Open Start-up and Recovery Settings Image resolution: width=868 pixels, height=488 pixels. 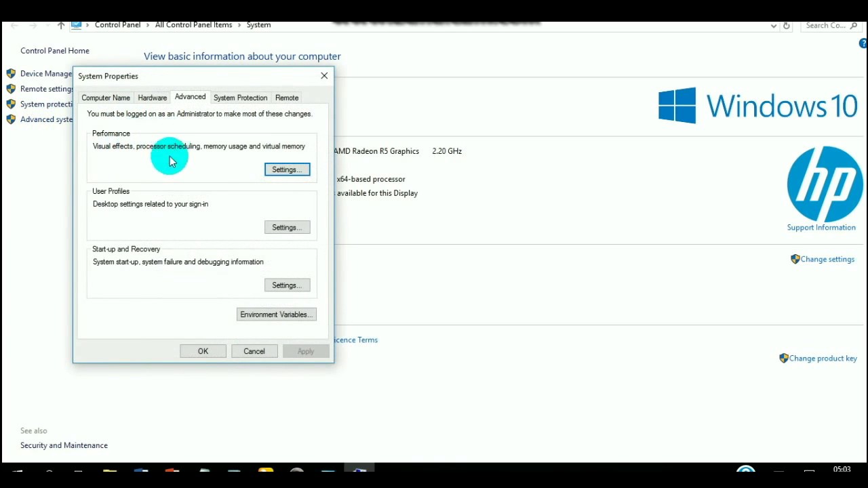point(288,285)
